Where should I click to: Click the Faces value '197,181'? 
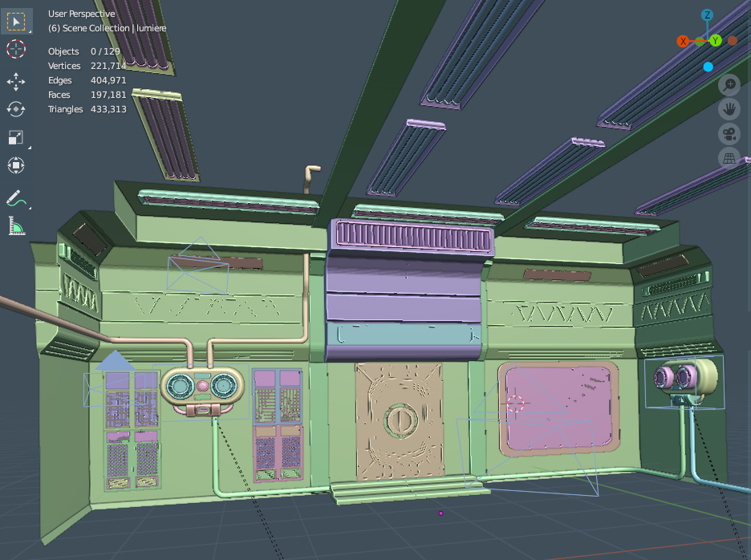click(108, 95)
